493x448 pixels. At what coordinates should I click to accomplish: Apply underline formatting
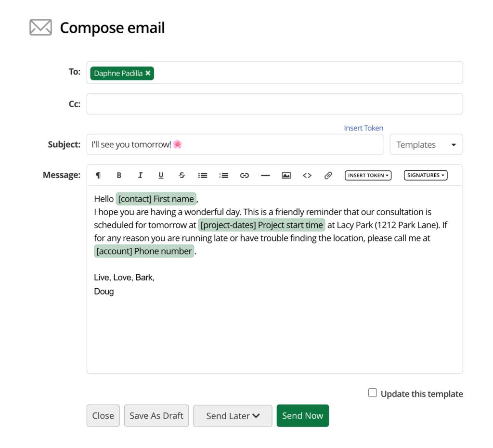(161, 176)
